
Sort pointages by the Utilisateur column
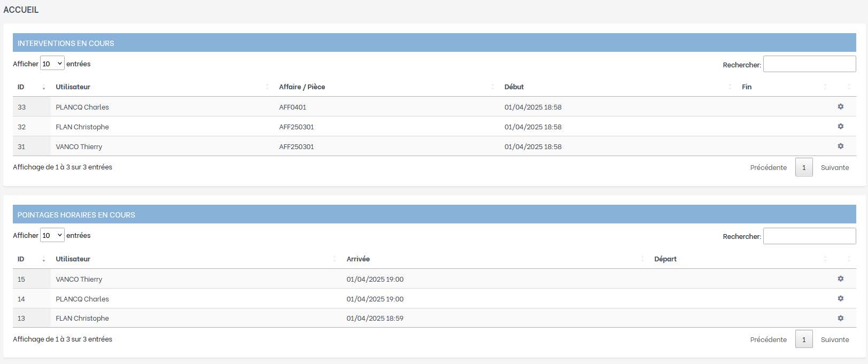pos(196,259)
